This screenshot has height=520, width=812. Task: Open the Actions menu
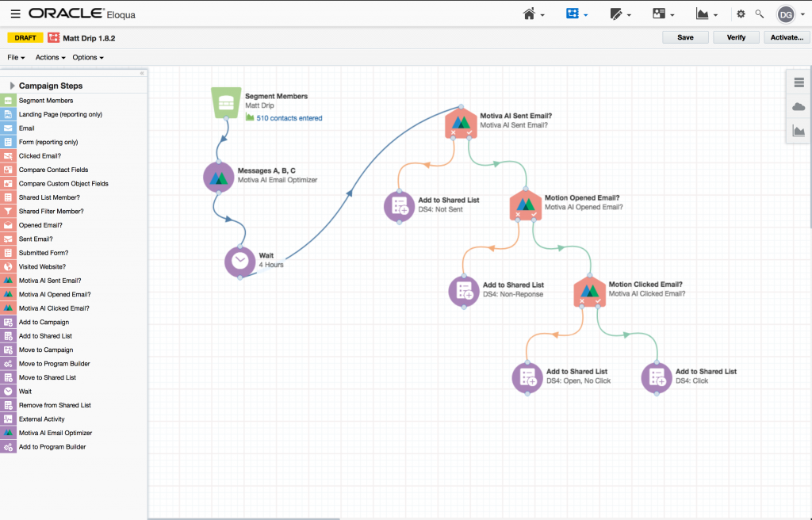coord(50,58)
